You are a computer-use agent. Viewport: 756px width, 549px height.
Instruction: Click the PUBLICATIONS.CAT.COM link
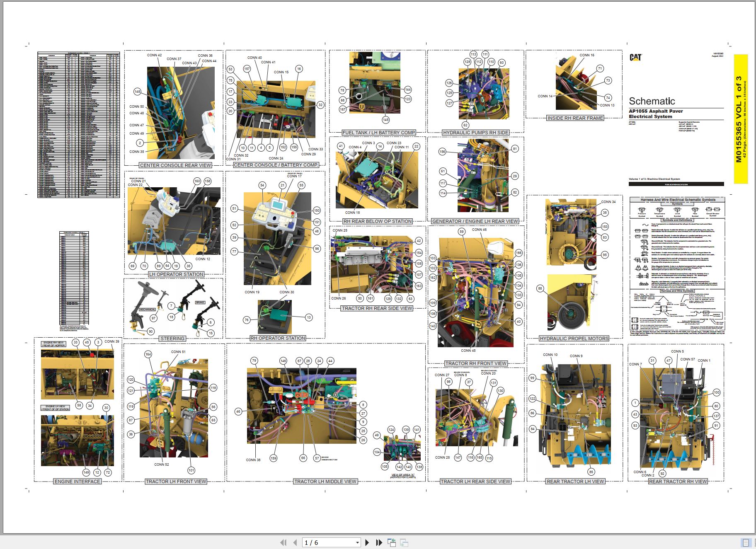(676, 184)
